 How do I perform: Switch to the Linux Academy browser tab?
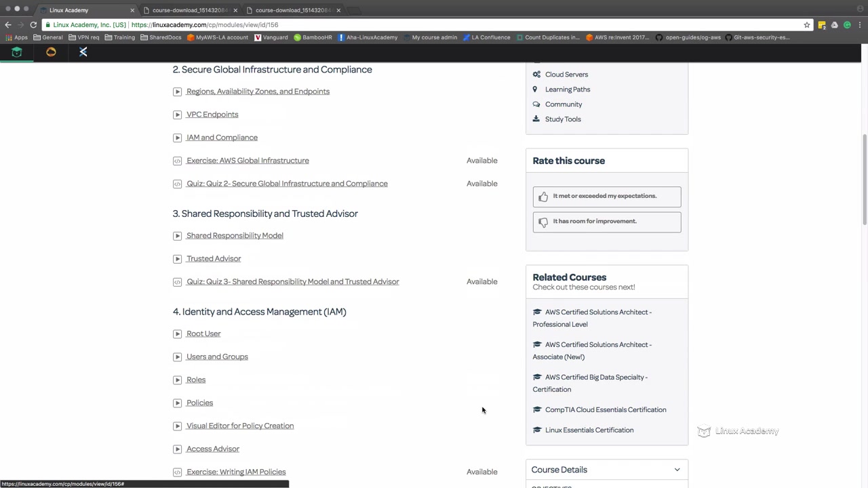(87, 10)
